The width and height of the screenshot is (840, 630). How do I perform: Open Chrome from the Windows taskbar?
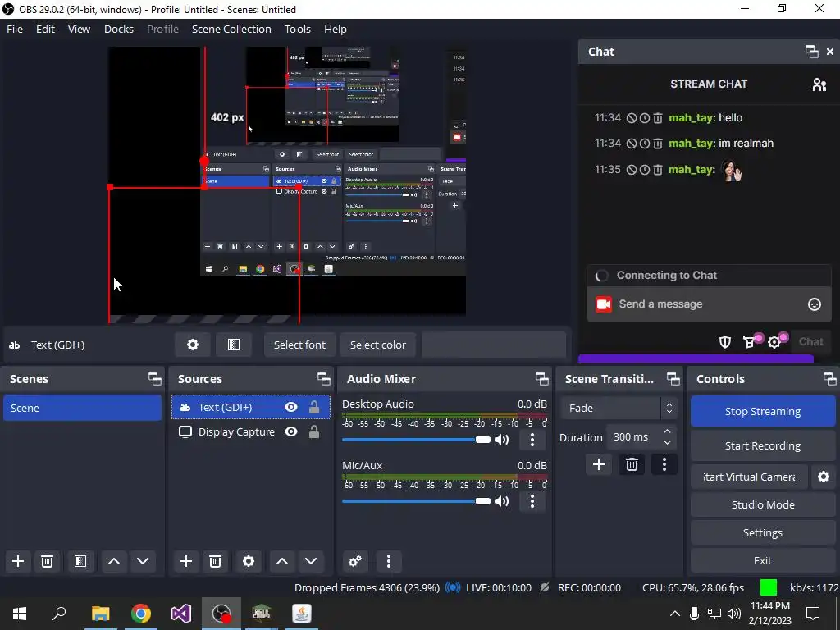pyautogui.click(x=141, y=614)
